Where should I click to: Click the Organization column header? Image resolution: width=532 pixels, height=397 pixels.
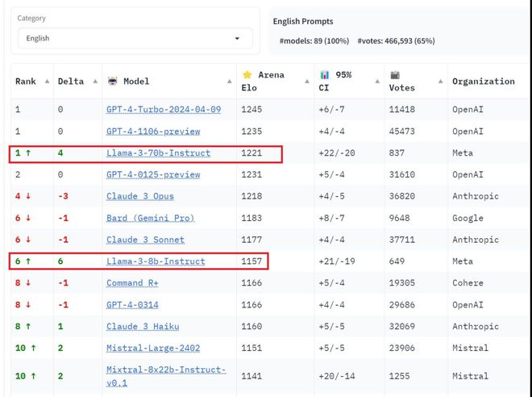[483, 81]
